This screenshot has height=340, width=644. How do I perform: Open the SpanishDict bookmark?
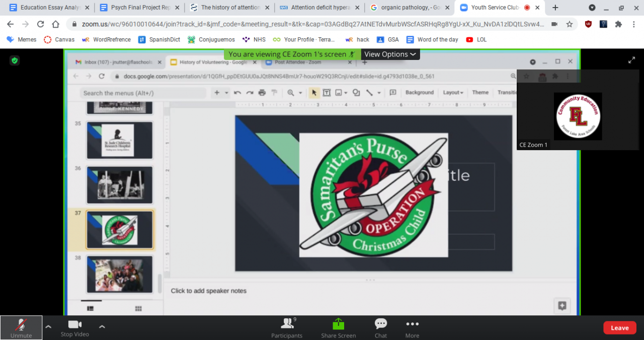click(x=159, y=39)
